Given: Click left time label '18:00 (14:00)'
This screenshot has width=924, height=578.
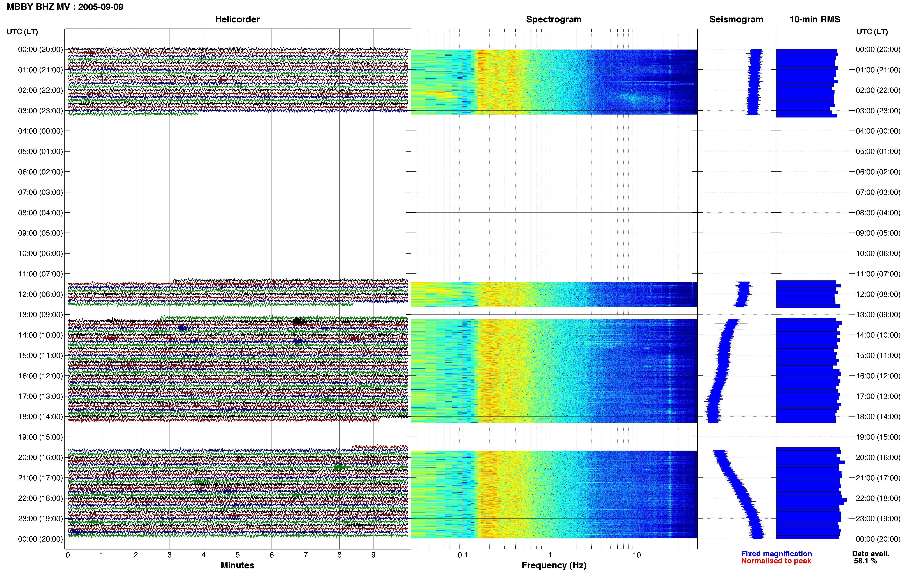Looking at the screenshot, I should 41,417.
